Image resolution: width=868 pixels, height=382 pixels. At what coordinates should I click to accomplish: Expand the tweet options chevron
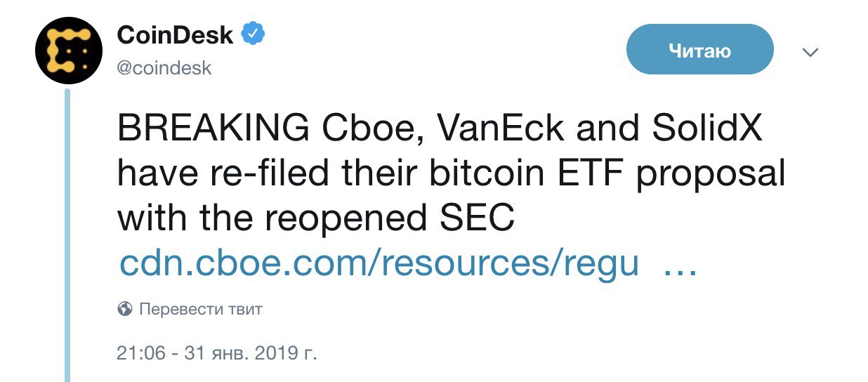pos(811,53)
